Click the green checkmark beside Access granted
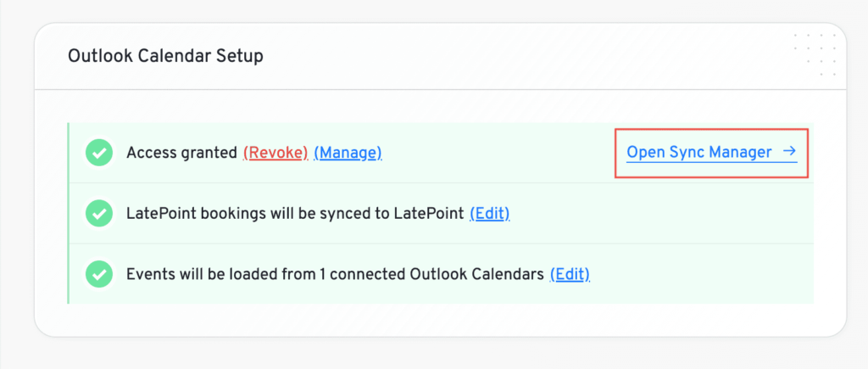This screenshot has height=369, width=868. click(x=100, y=154)
